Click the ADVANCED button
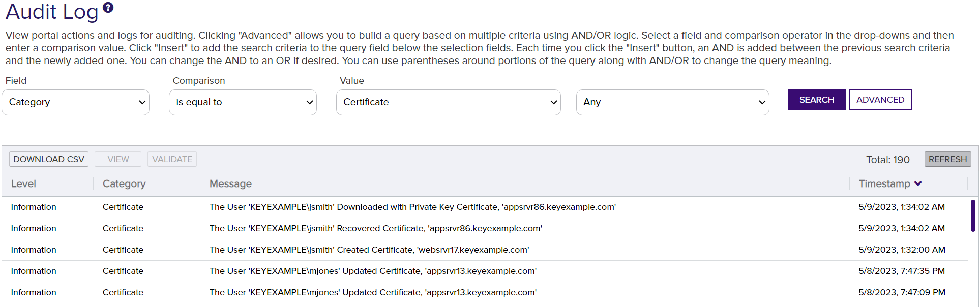This screenshot has width=980, height=307. (x=880, y=100)
